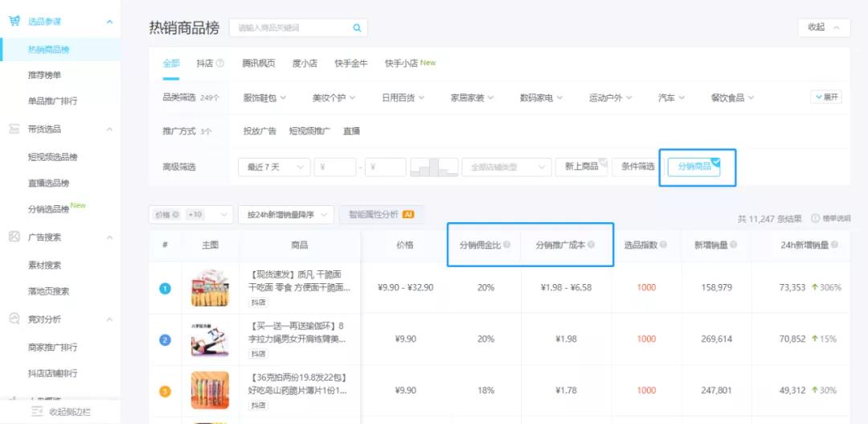Screen dimensions: 868x424
Task: Click the 收起 button at top right
Action: click(824, 27)
